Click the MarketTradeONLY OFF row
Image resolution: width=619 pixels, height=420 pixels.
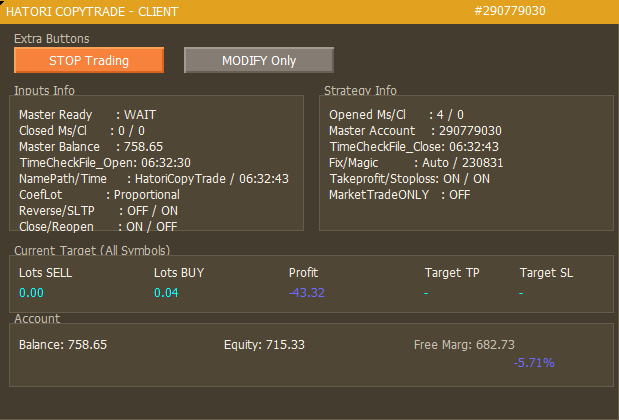(400, 195)
